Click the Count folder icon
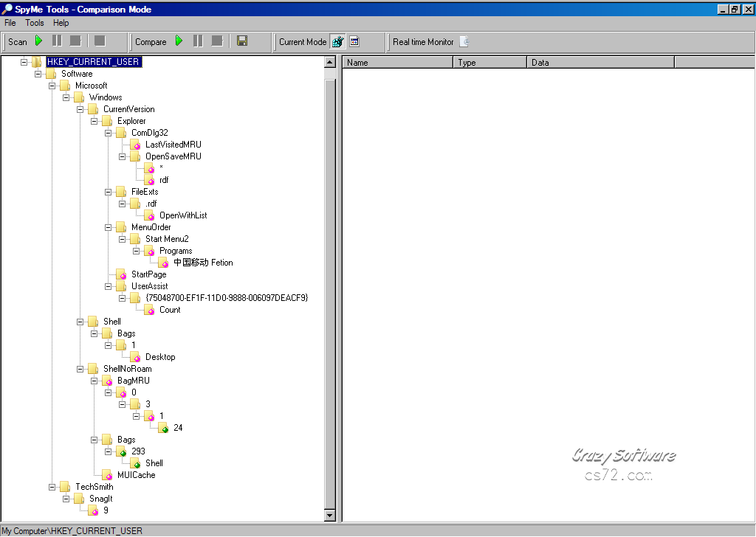Image resolution: width=756 pixels, height=537 pixels. (x=149, y=310)
